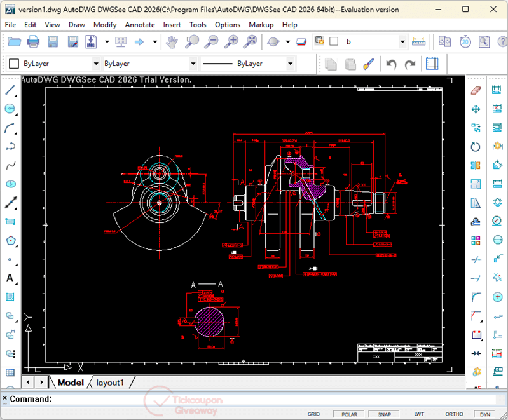
Task: Toggle SNAP mode in status bar
Action: point(384,414)
